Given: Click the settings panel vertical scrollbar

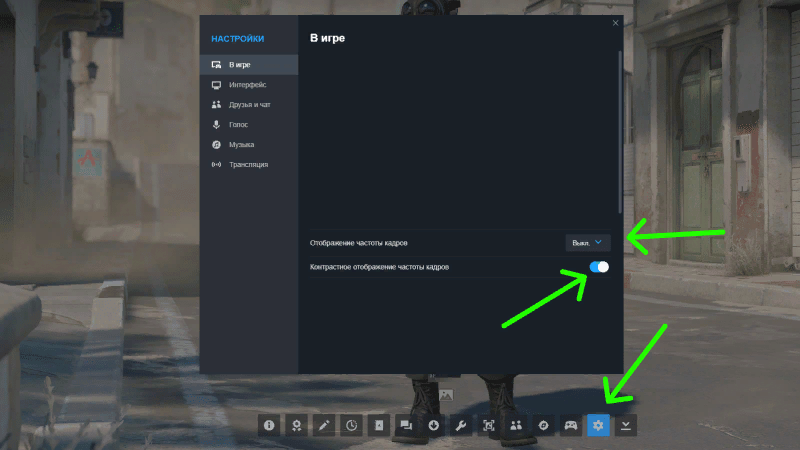Looking at the screenshot, I should [620, 132].
